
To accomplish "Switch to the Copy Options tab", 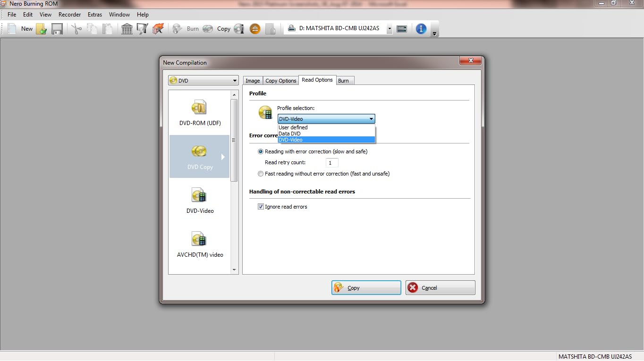I will tap(280, 81).
